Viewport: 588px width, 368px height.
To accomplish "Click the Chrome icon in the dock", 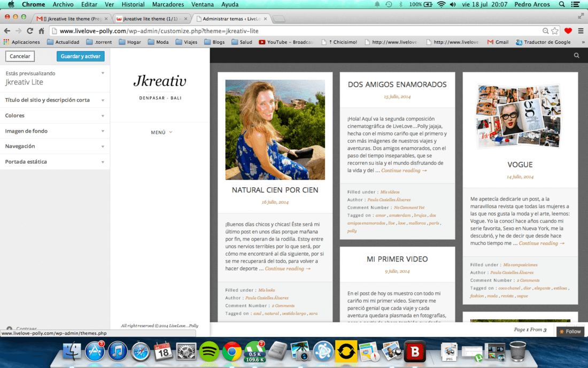I will 232,352.
